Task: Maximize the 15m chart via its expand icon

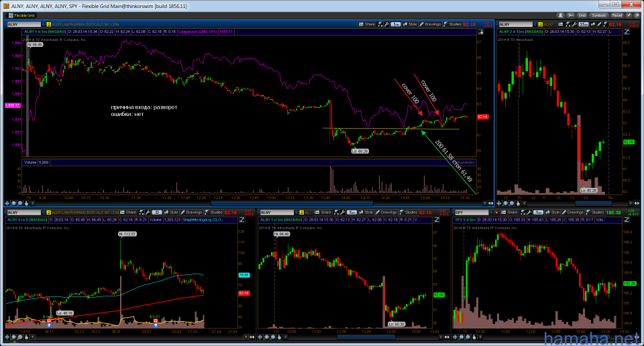Action: click(627, 32)
